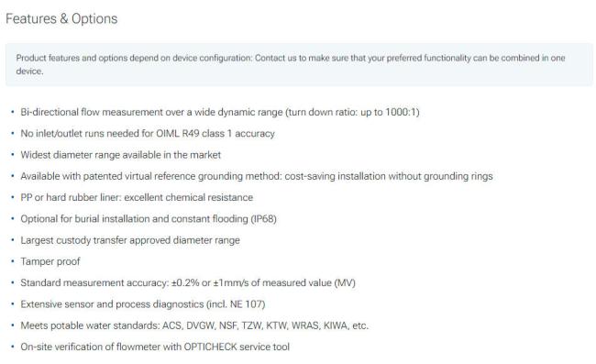Click the turn down ratio 1000:1 text

pyautogui.click(x=353, y=112)
